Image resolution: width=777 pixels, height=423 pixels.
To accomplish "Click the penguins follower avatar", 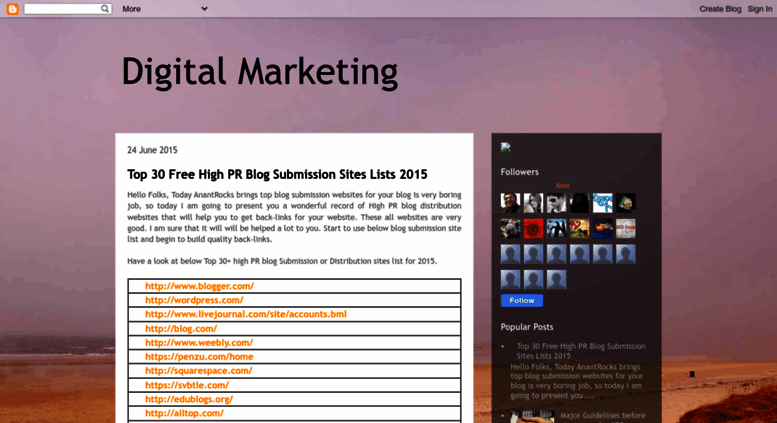I will pyautogui.click(x=556, y=228).
